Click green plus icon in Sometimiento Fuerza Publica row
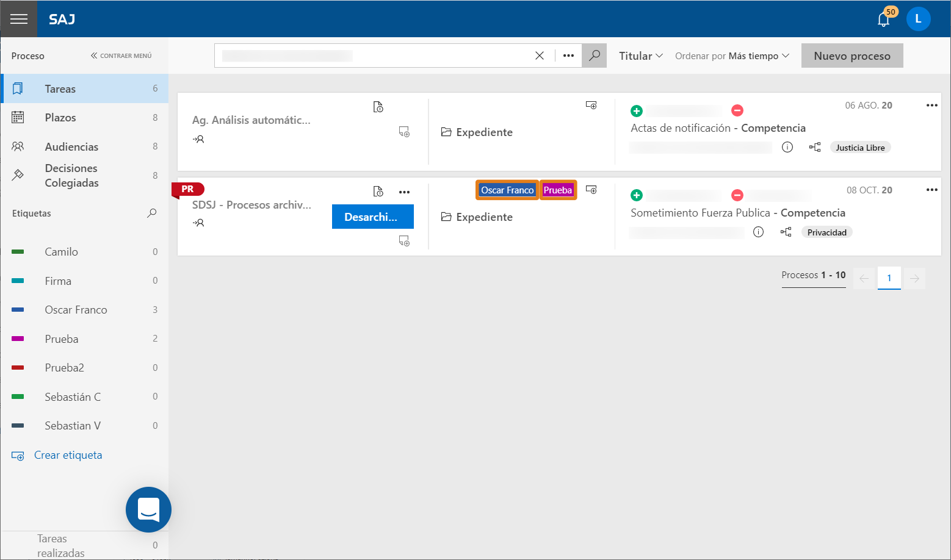This screenshot has height=560, width=951. click(637, 195)
